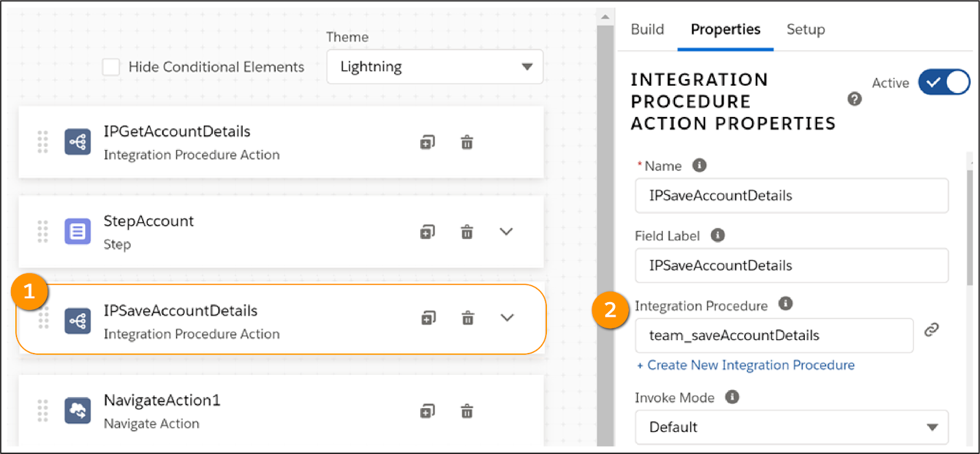Select the IPSaveAccountDetails element title
The width and height of the screenshot is (980, 454).
[181, 311]
